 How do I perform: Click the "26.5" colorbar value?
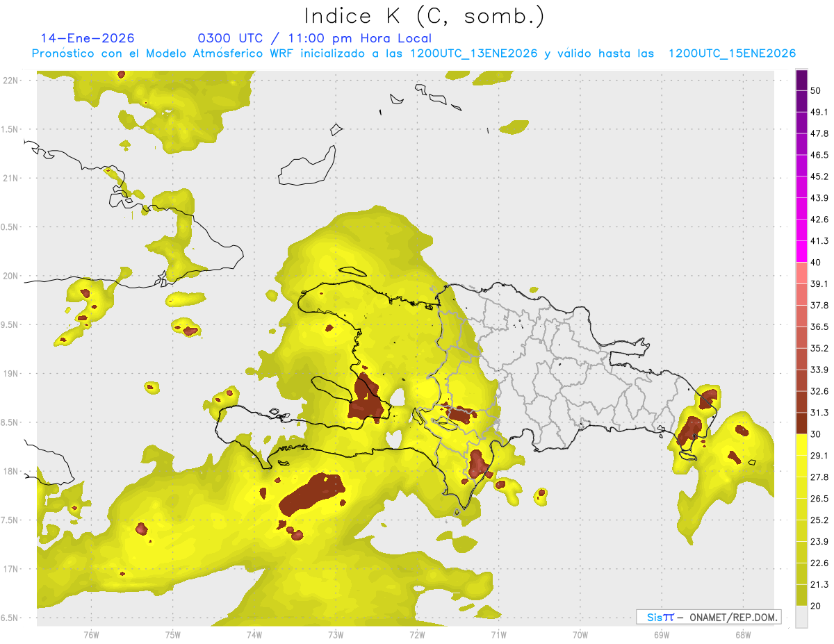[819, 499]
